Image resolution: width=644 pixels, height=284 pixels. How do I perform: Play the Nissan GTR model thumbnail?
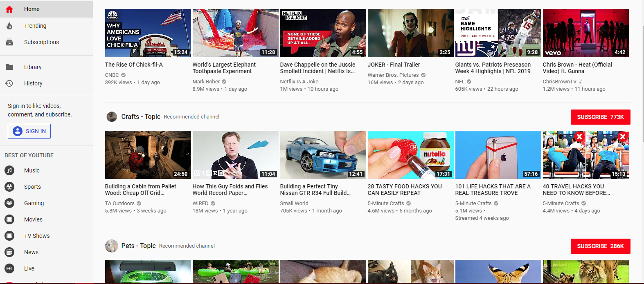click(323, 155)
